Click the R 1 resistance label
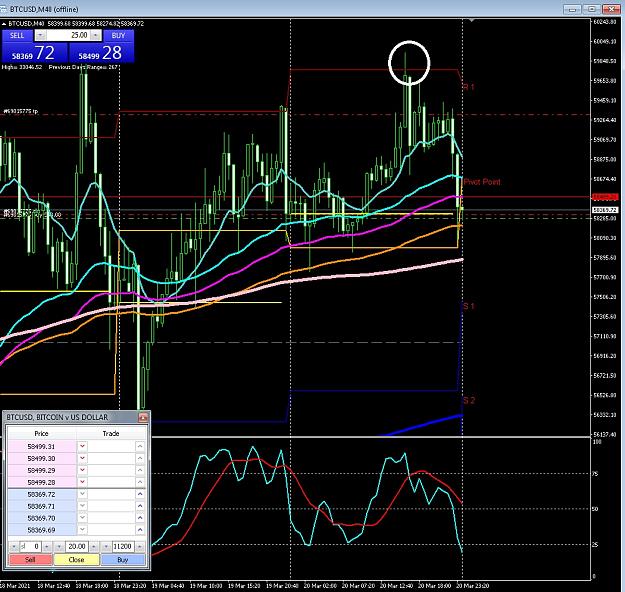Screen dimensions: 625x592 (469, 87)
